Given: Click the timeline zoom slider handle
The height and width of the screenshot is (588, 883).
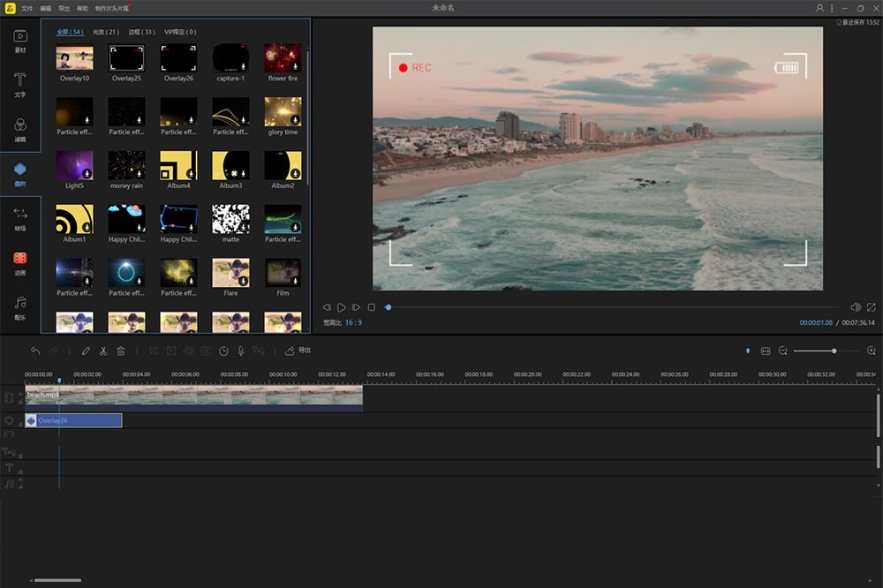Looking at the screenshot, I should click(x=834, y=351).
